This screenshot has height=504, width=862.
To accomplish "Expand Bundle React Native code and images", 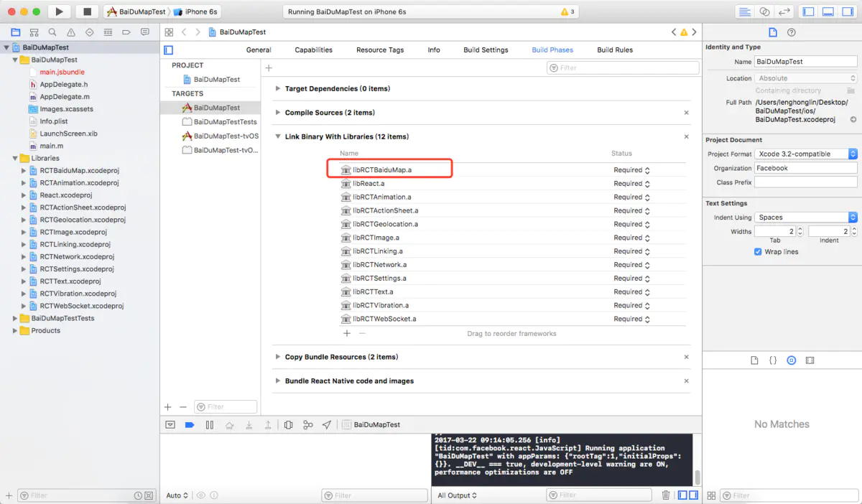I will [278, 381].
